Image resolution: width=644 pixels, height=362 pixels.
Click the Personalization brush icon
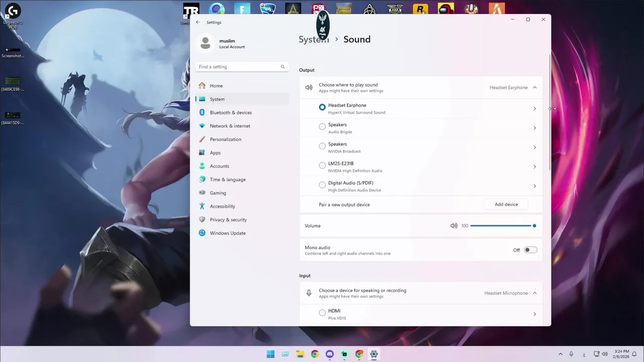pos(202,139)
